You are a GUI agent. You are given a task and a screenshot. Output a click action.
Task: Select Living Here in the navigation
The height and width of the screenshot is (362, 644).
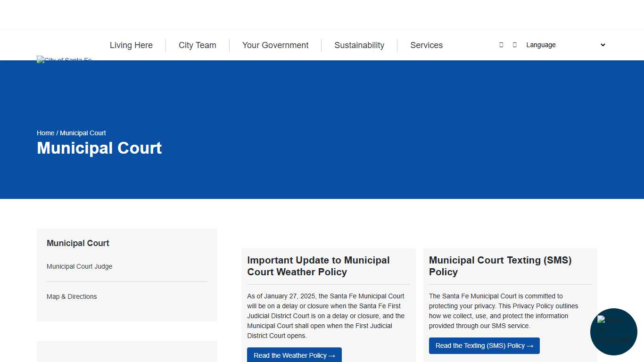pos(131,45)
